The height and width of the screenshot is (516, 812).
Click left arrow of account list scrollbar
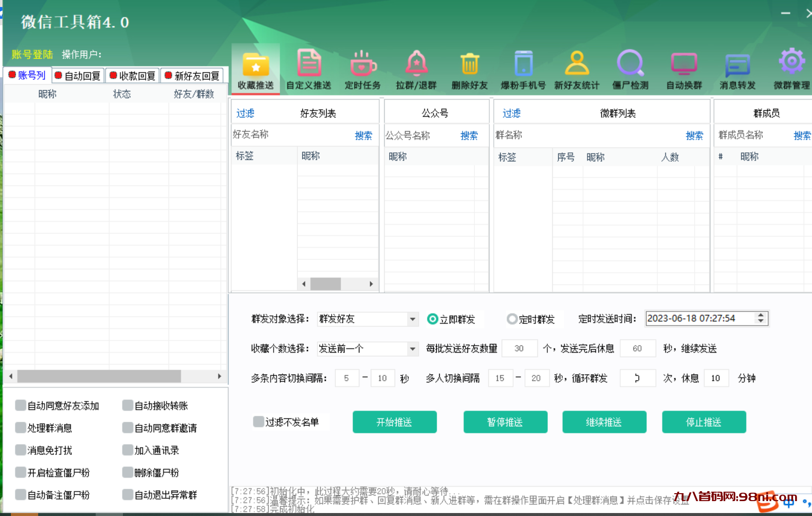coord(10,376)
